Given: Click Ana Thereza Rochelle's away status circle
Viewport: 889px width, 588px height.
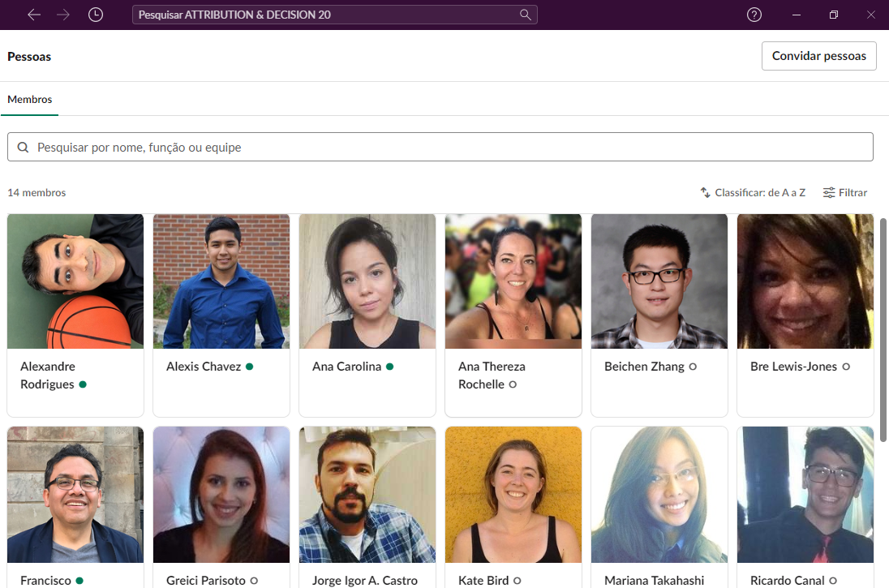Looking at the screenshot, I should (x=513, y=384).
